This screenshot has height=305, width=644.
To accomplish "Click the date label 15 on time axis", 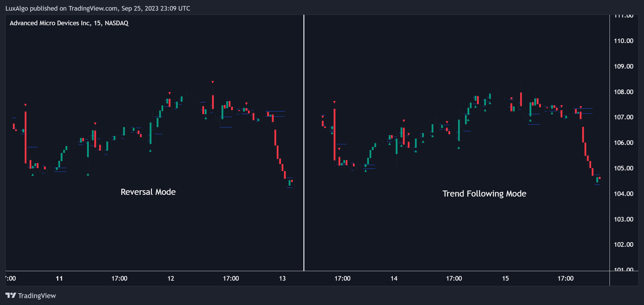I will coord(505,278).
